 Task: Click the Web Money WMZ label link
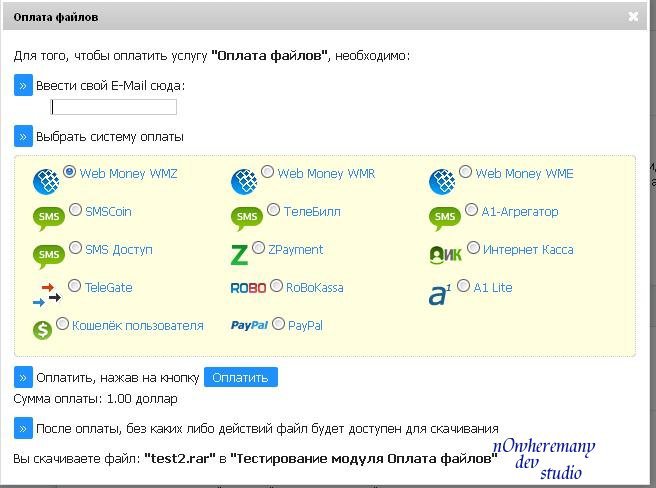pyautogui.click(x=128, y=174)
